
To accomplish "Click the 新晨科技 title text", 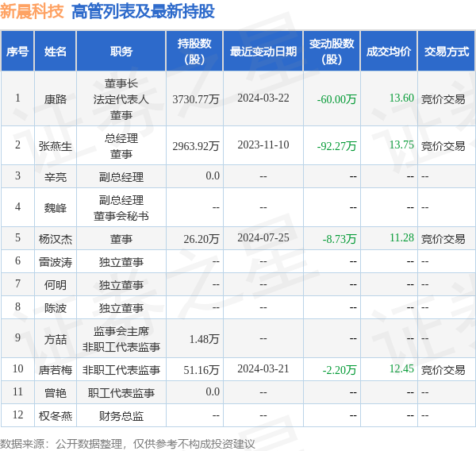I will pos(32,12).
